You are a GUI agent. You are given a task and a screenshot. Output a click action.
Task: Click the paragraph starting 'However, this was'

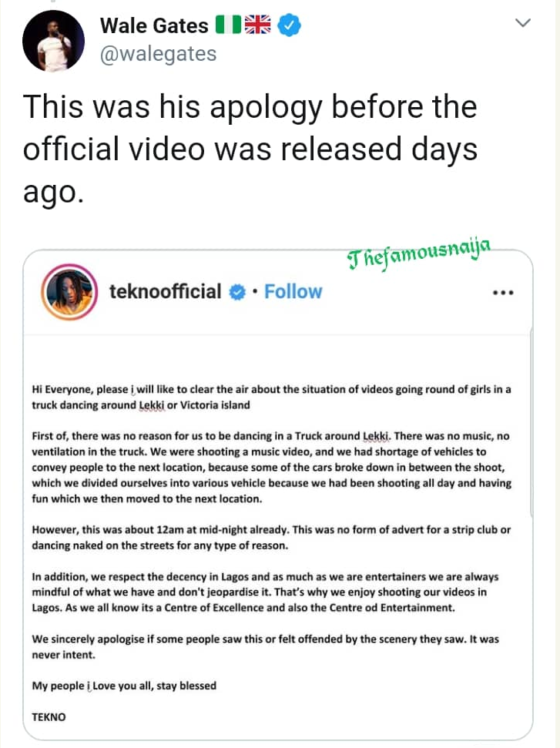point(270,538)
